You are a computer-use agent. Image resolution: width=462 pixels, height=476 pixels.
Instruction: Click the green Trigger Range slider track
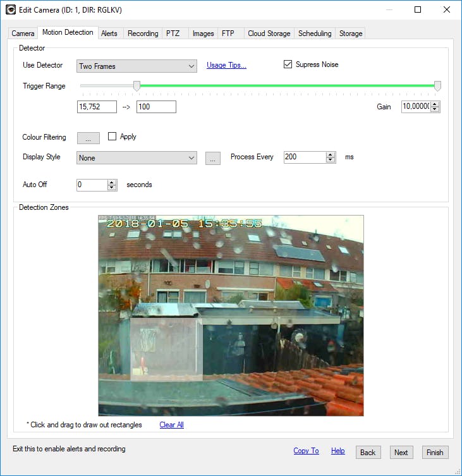[x=287, y=85]
